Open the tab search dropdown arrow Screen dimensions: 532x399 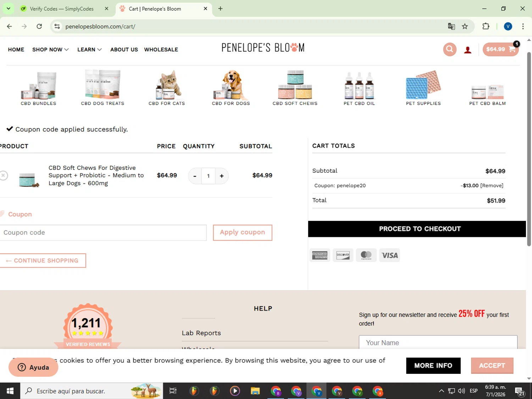(8, 9)
